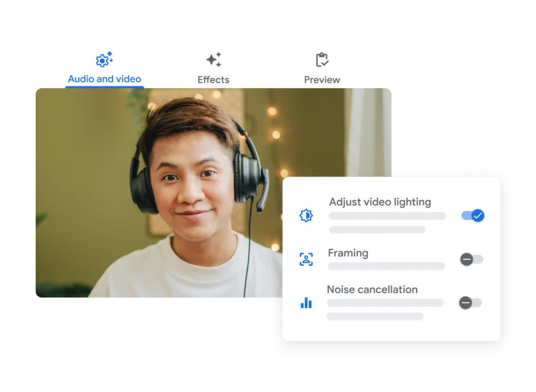Click the Framing label
The image size is (536, 392).
pos(348,253)
